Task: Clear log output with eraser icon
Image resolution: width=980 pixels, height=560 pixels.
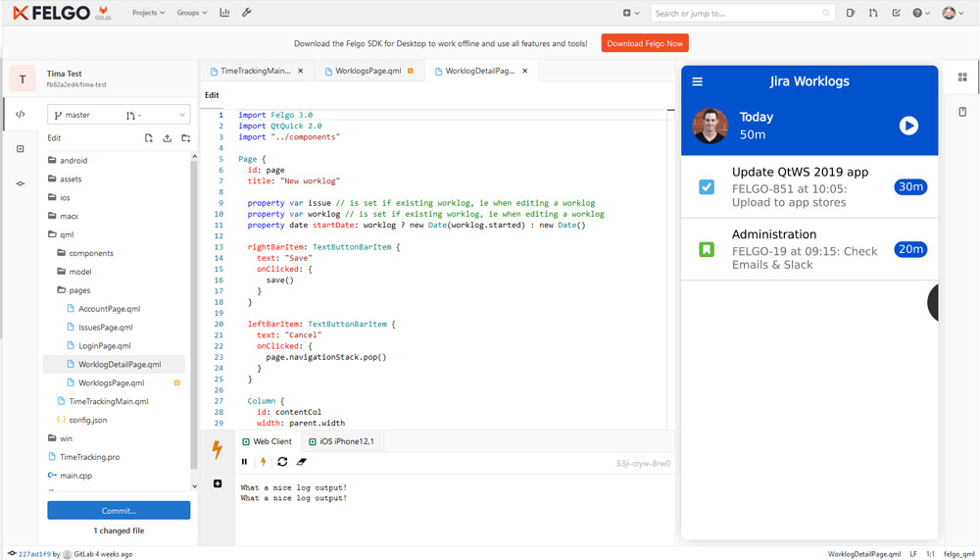Action: coord(302,462)
